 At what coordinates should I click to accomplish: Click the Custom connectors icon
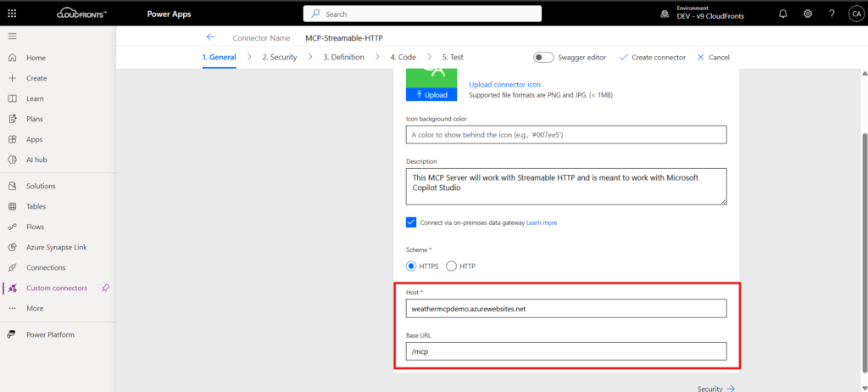pos(12,288)
